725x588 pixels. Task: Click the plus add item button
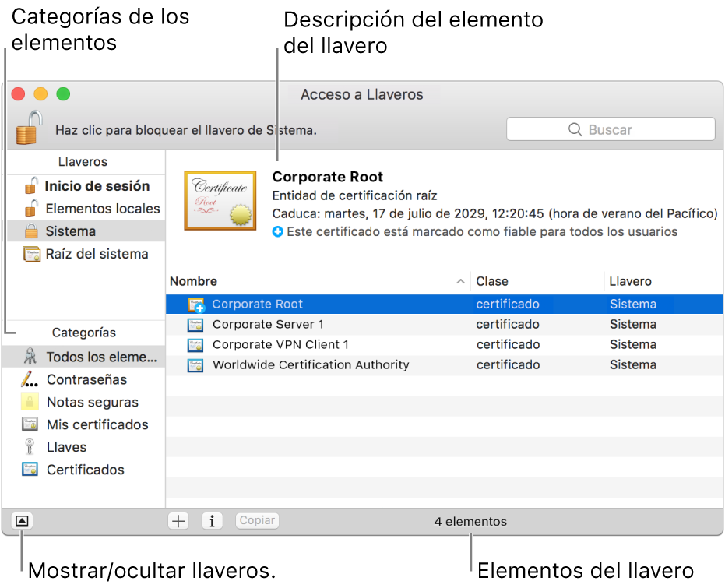178,521
